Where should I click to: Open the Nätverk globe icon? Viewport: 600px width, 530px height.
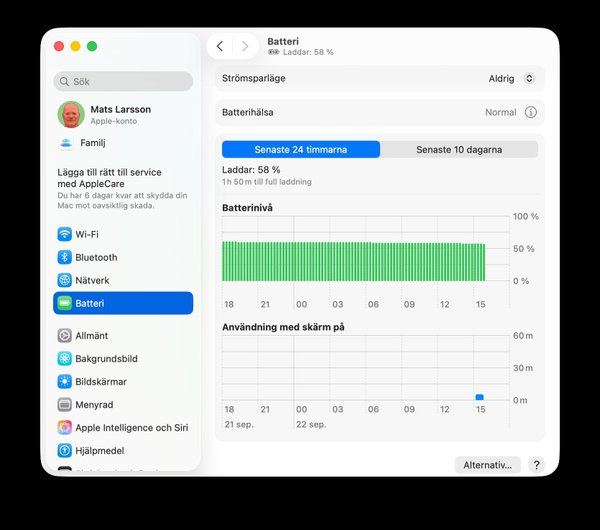(x=64, y=280)
